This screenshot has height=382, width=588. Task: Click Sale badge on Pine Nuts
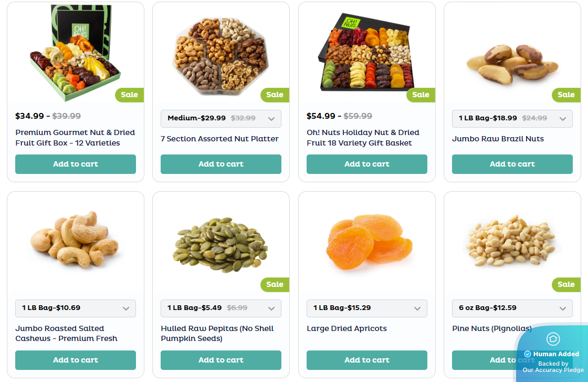(565, 285)
